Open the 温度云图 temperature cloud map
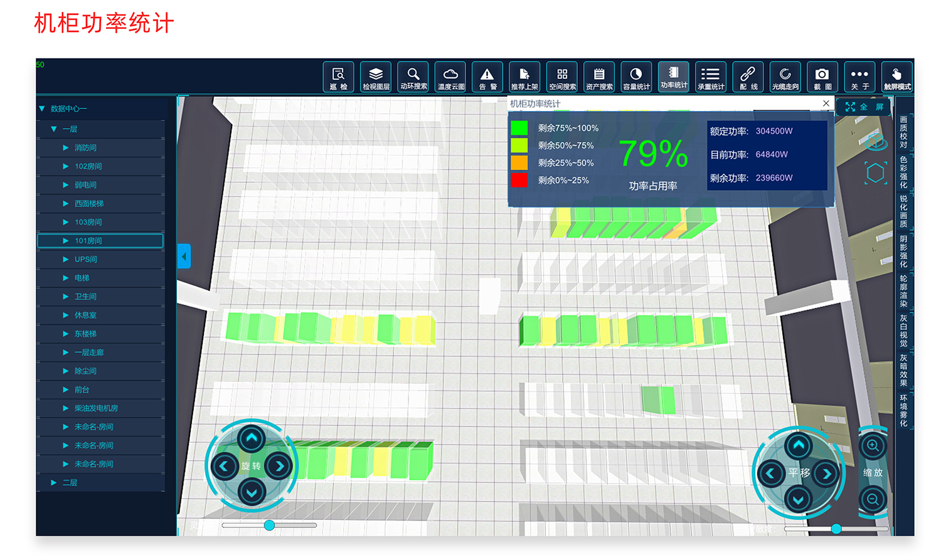This screenshot has width=941, height=560. pyautogui.click(x=450, y=78)
